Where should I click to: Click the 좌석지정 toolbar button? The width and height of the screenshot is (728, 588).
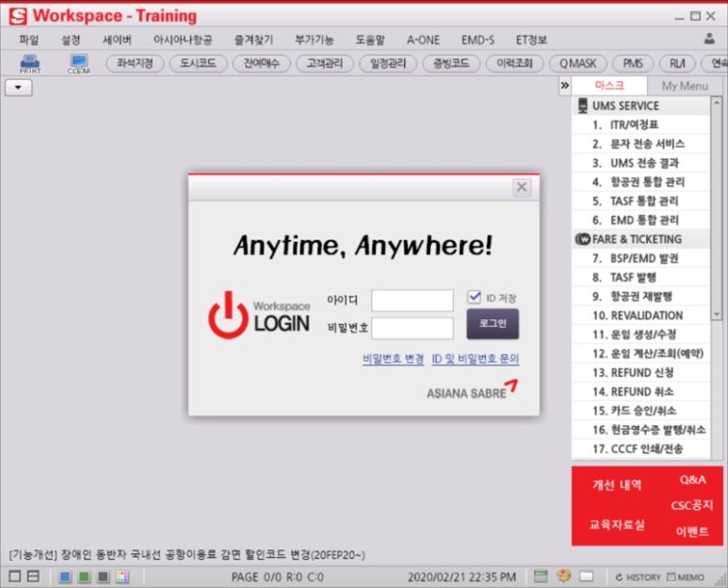(135, 64)
